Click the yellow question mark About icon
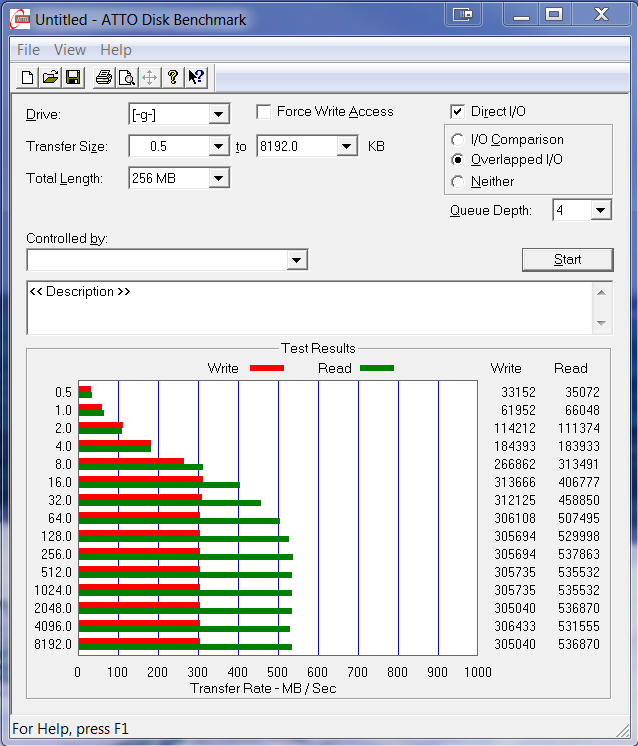The width and height of the screenshot is (638, 746). coord(173,77)
